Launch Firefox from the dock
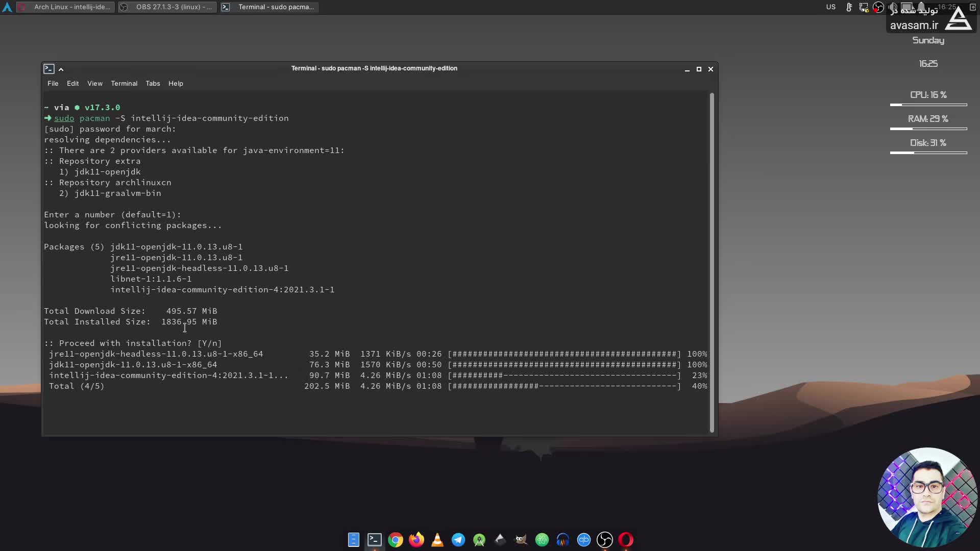 (x=416, y=540)
